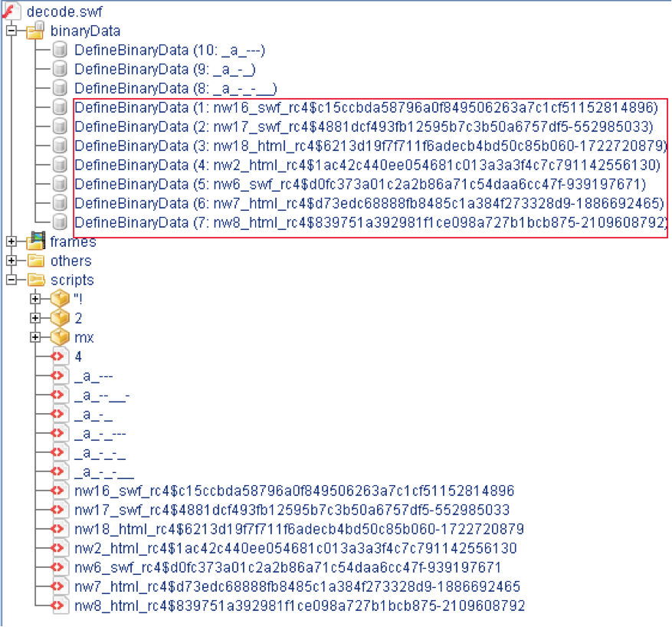Image resolution: width=672 pixels, height=627 pixels.
Task: Click the database icon for DefineBinaryData 10
Action: click(x=60, y=50)
